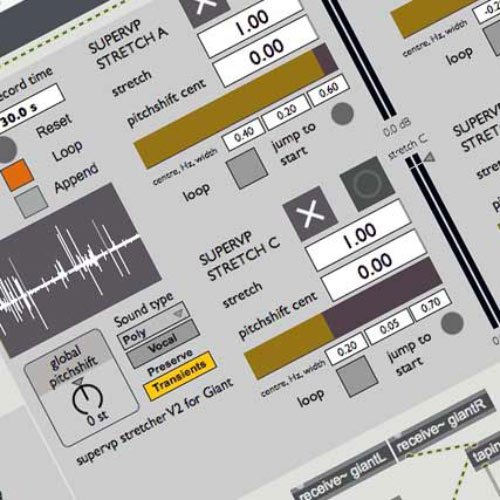This screenshot has width=500, height=500.
Task: Click the round jump to start button in Stretch A
Action: [x=342, y=114]
